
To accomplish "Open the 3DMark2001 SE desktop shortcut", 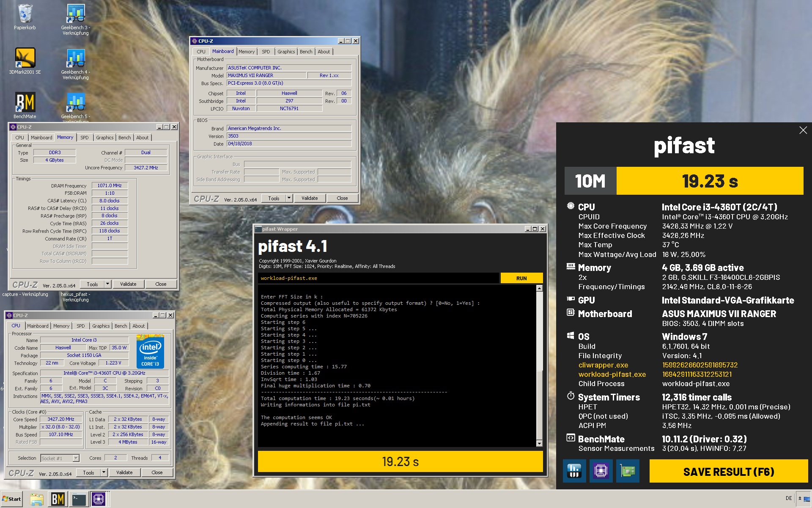I will tap(25, 61).
